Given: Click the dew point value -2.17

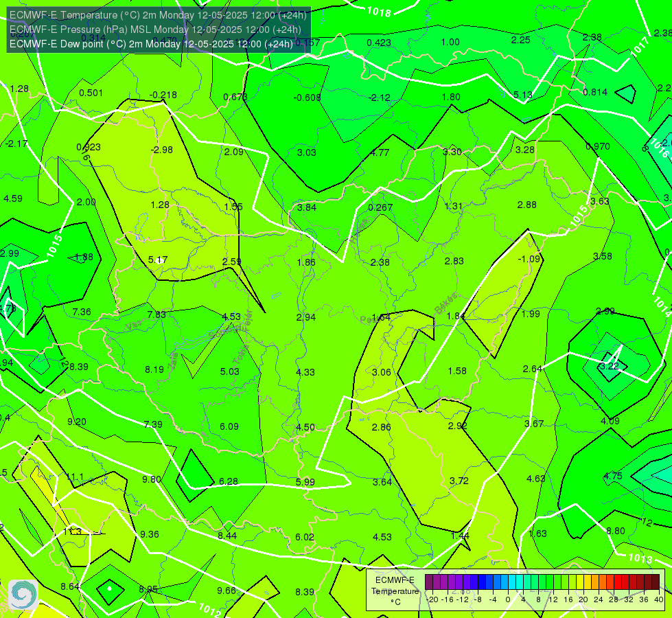Looking at the screenshot, I should pos(16,144).
